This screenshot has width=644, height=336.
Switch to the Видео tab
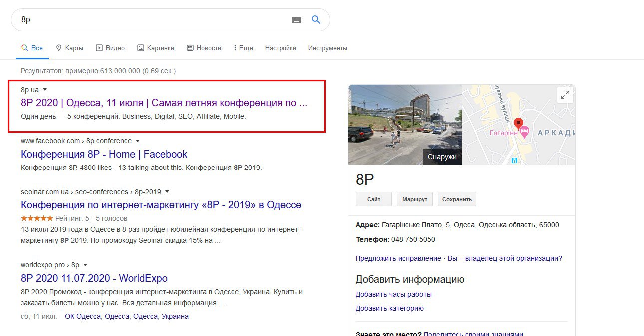click(x=110, y=48)
